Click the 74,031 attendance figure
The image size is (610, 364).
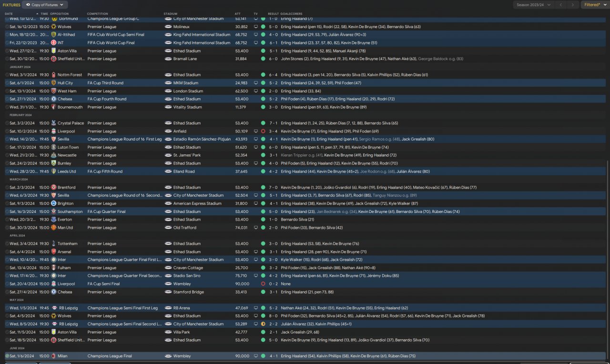pyautogui.click(x=242, y=228)
